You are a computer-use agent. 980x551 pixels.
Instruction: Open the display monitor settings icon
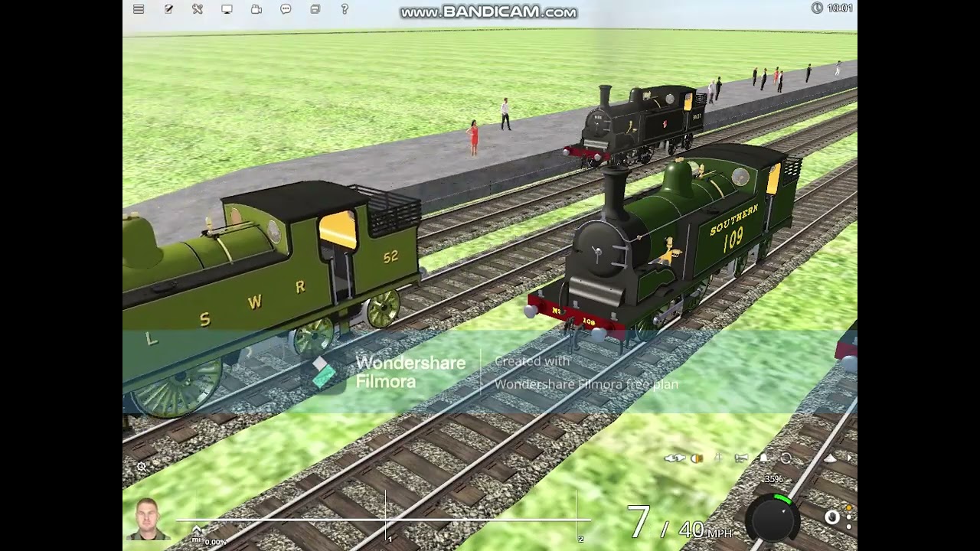pyautogui.click(x=227, y=9)
